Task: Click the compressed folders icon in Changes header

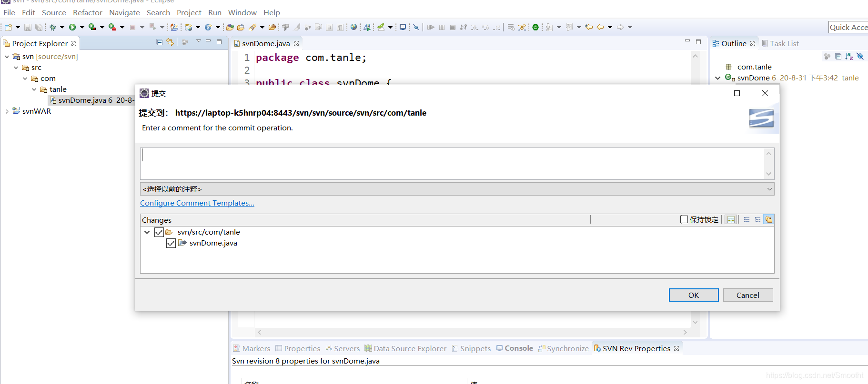Action: (769, 219)
